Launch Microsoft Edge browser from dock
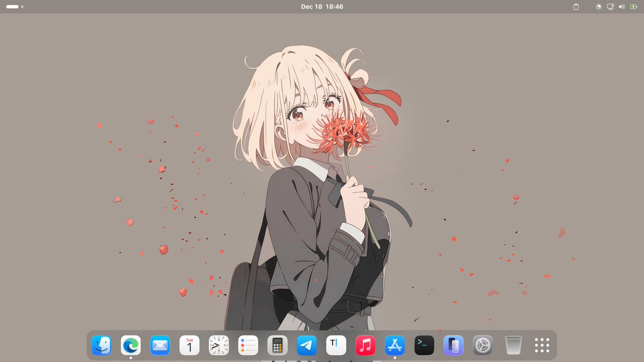The width and height of the screenshot is (644, 362). [x=130, y=345]
